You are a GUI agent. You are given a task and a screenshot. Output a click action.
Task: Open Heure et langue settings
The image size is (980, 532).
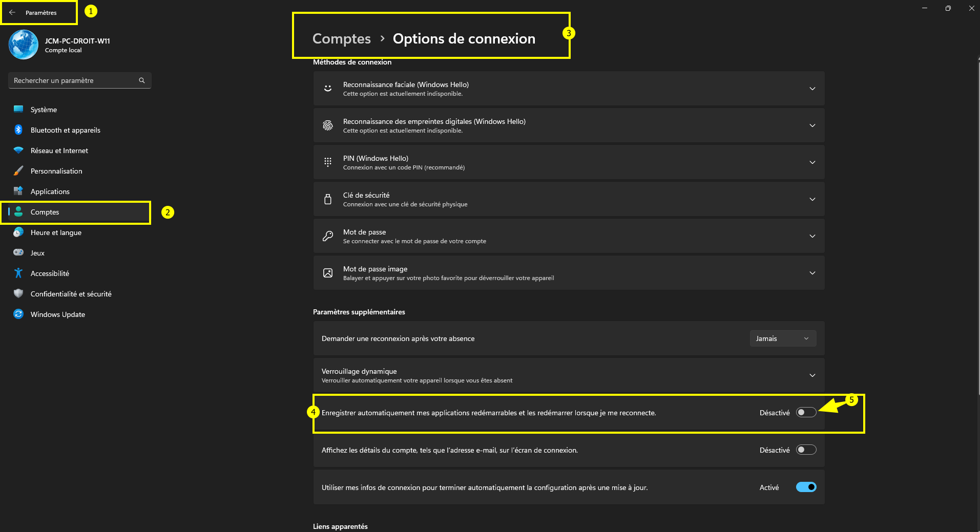point(56,232)
